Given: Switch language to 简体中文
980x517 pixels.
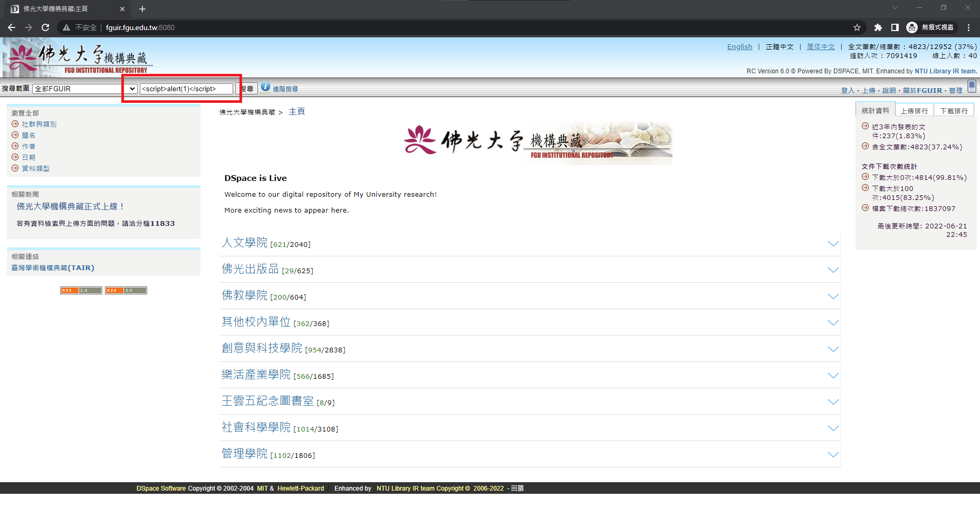Looking at the screenshot, I should tap(821, 47).
